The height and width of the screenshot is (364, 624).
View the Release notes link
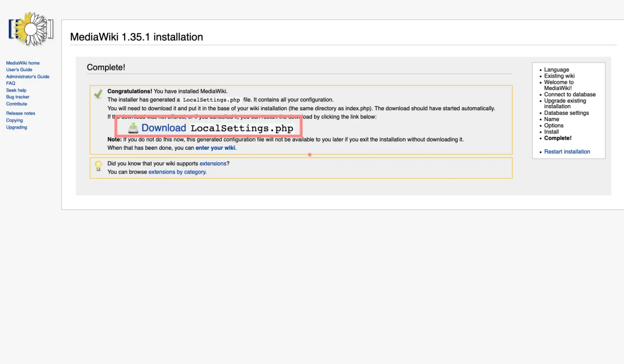click(x=21, y=113)
